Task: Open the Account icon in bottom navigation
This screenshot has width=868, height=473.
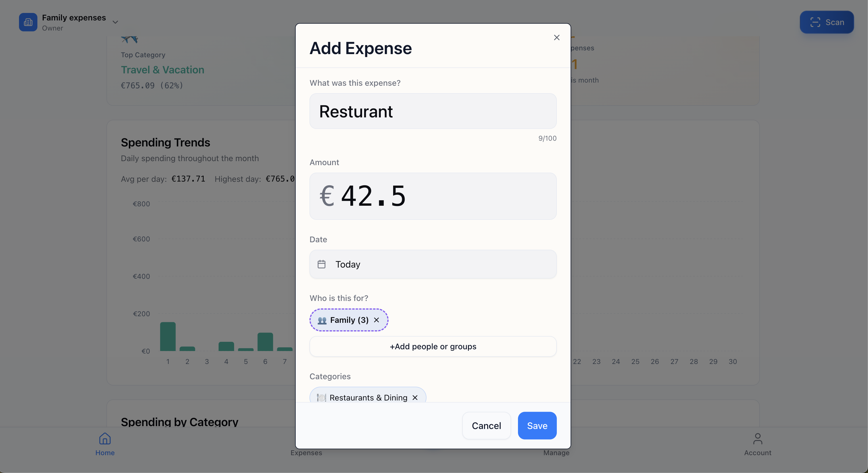Action: (757, 439)
